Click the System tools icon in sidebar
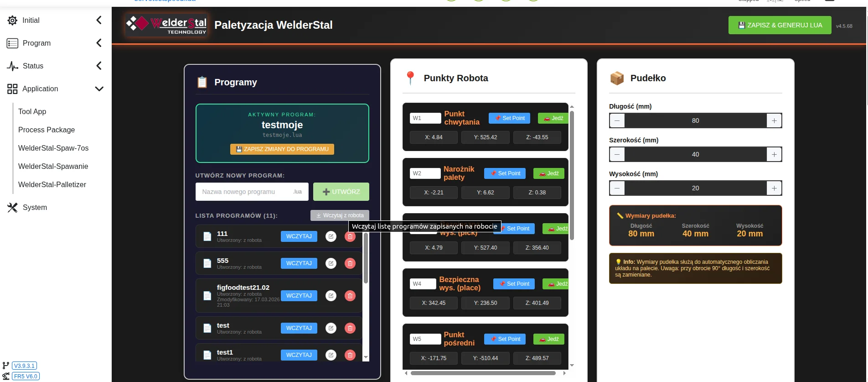 (12, 207)
